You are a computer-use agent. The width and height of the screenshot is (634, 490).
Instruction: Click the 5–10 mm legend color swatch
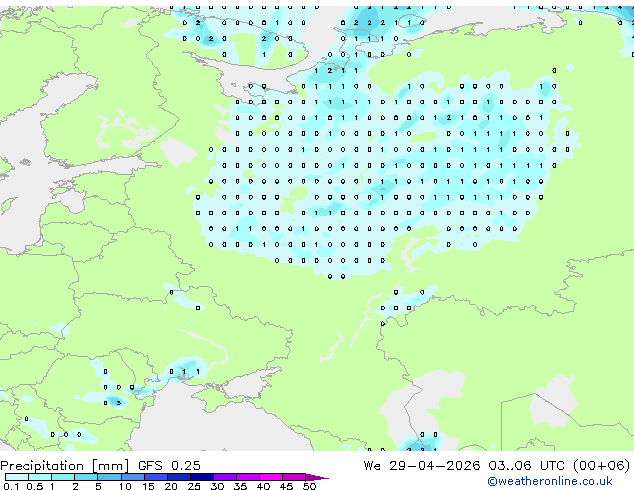(109, 477)
